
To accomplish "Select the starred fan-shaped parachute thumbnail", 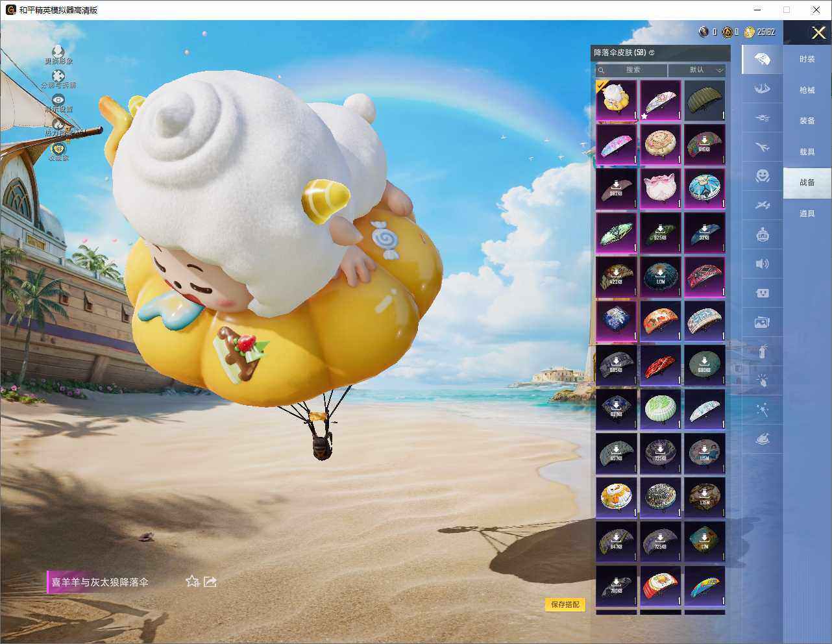I will pyautogui.click(x=661, y=101).
